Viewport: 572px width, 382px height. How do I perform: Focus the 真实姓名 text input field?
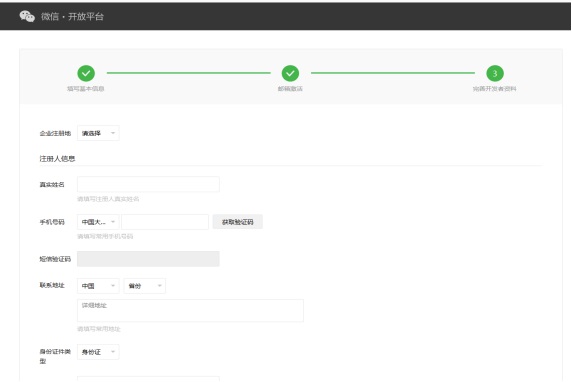[148, 184]
